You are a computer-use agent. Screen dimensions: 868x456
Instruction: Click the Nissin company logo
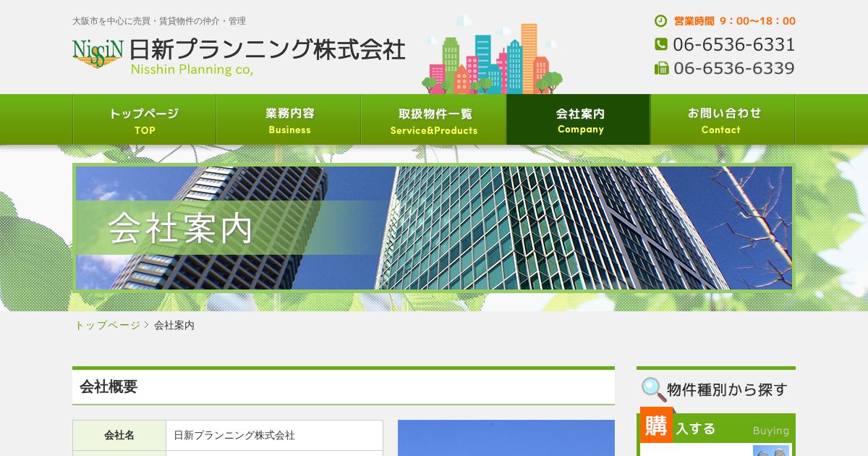pos(98,54)
